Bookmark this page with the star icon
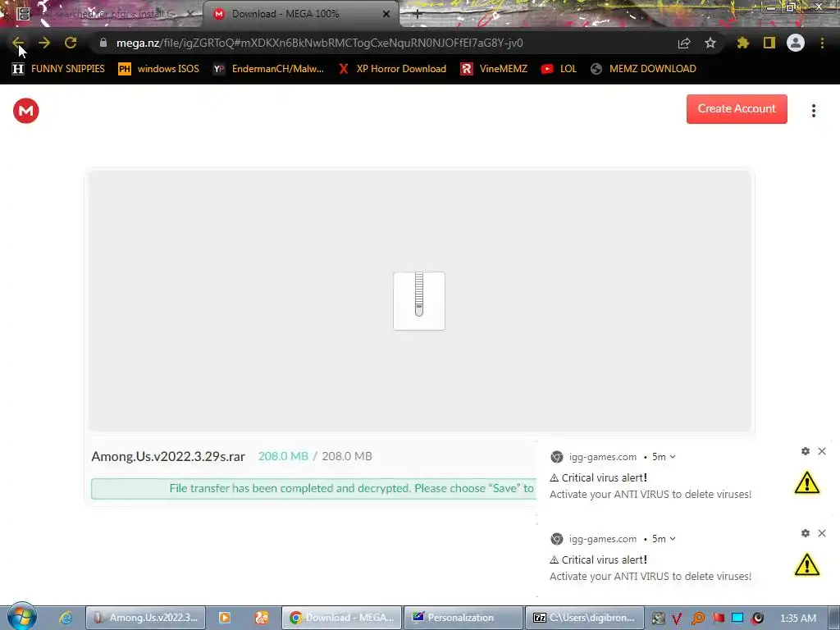This screenshot has height=630, width=840. pyautogui.click(x=710, y=43)
